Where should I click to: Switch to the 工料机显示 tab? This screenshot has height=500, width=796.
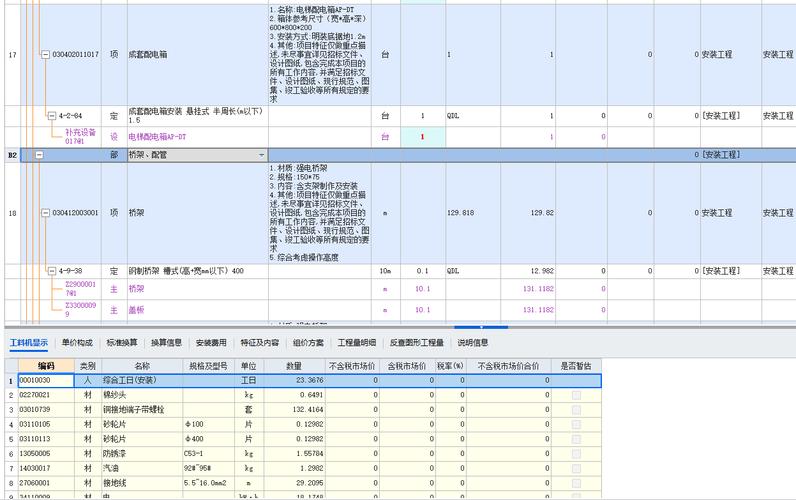tap(29, 343)
